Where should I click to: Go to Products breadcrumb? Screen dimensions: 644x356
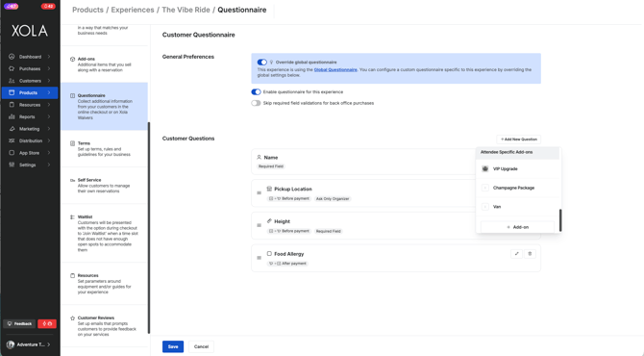[87, 10]
